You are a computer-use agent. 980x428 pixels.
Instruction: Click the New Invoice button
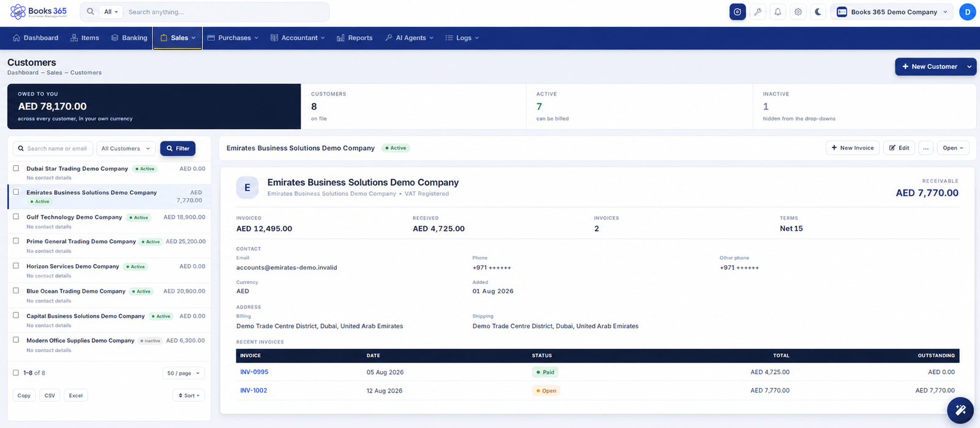853,148
